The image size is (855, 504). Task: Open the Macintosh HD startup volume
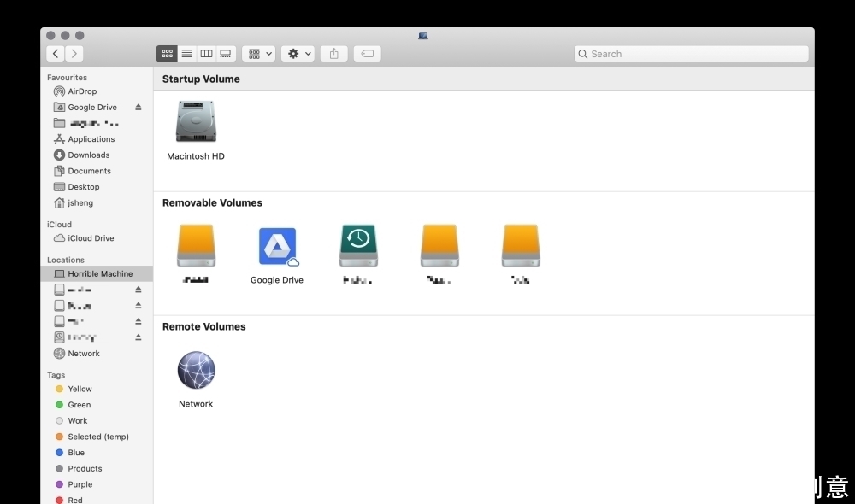click(196, 122)
